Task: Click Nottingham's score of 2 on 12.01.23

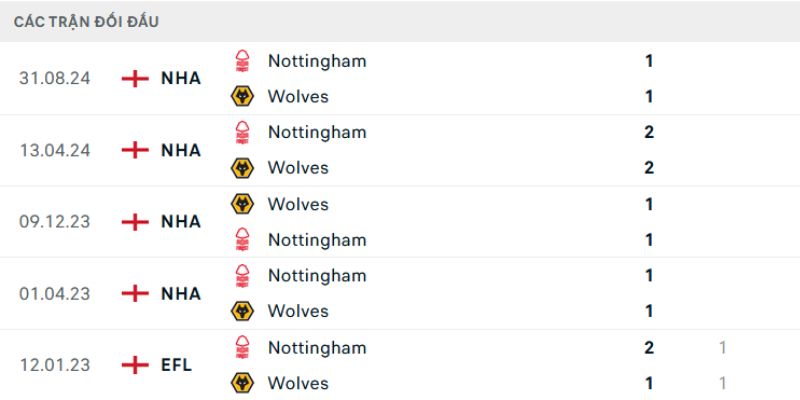Action: click(649, 348)
